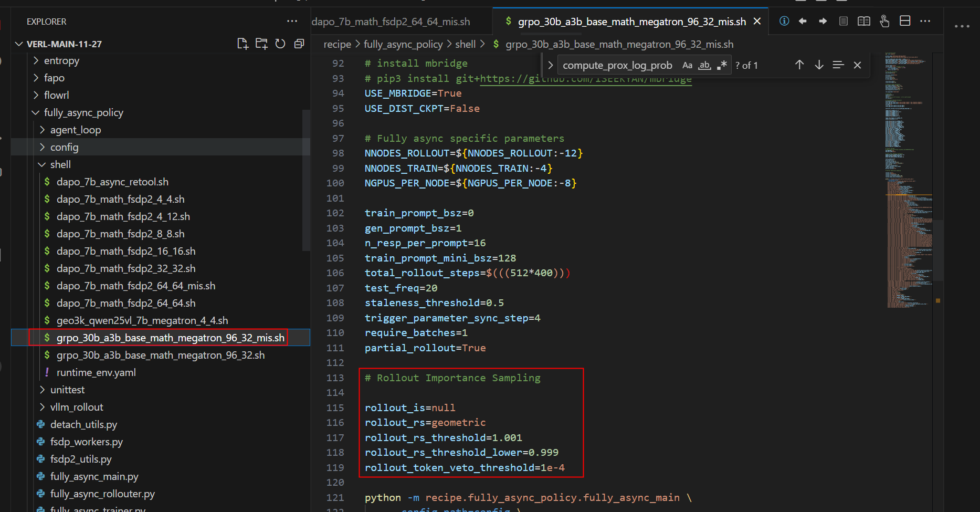Click the info circle icon in editor toolbar

[x=784, y=21]
